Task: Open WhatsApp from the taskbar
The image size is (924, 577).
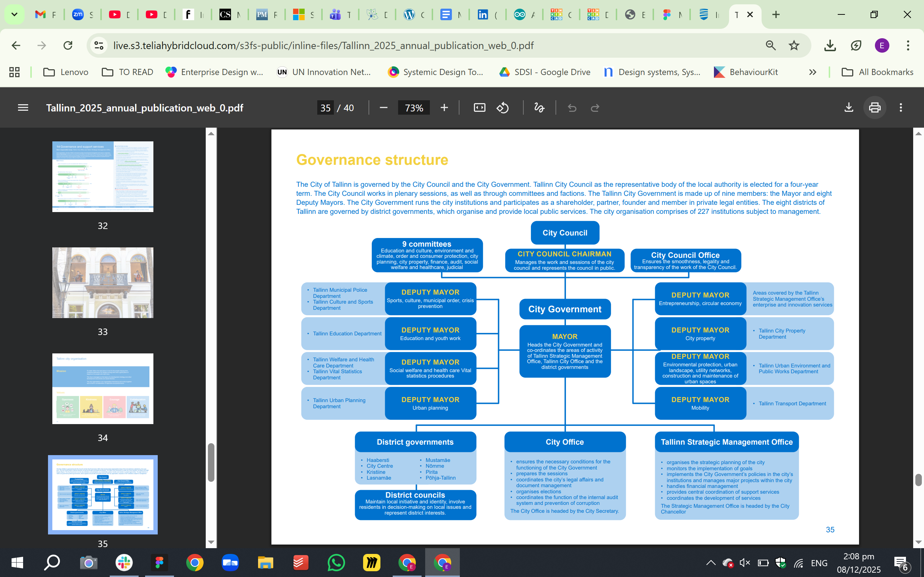Action: coord(336,563)
